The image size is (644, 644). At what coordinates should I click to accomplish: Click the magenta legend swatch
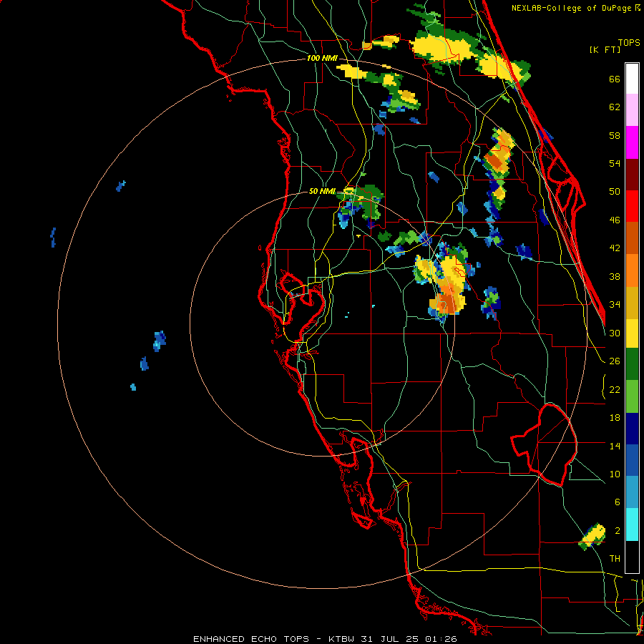tap(632, 142)
